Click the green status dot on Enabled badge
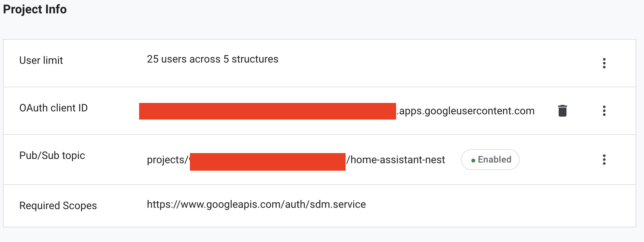 pyautogui.click(x=473, y=160)
